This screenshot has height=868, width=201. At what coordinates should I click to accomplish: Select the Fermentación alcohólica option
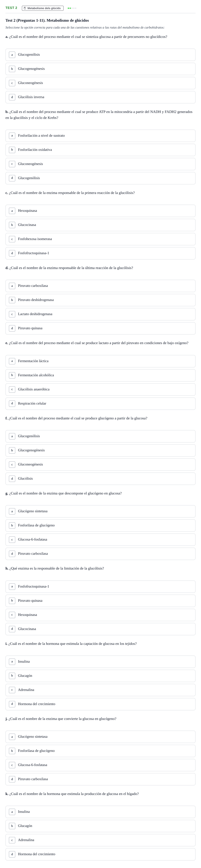[x=100, y=375]
